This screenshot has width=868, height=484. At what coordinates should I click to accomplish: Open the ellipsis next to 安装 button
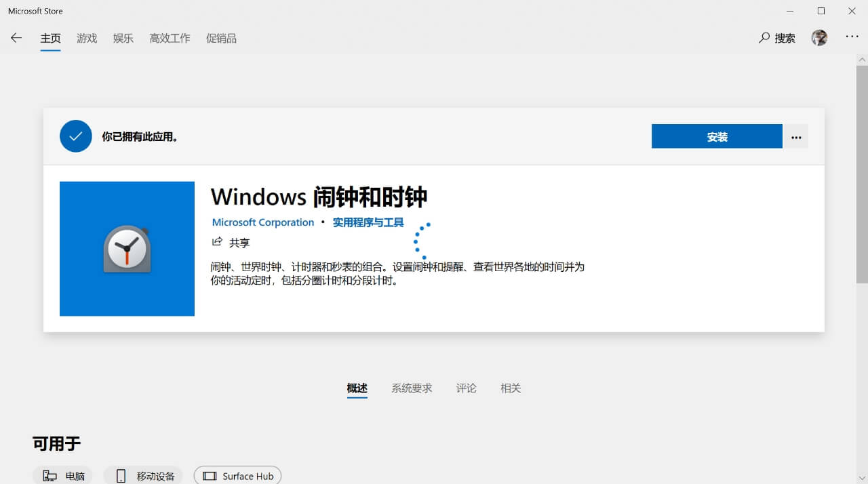point(795,136)
